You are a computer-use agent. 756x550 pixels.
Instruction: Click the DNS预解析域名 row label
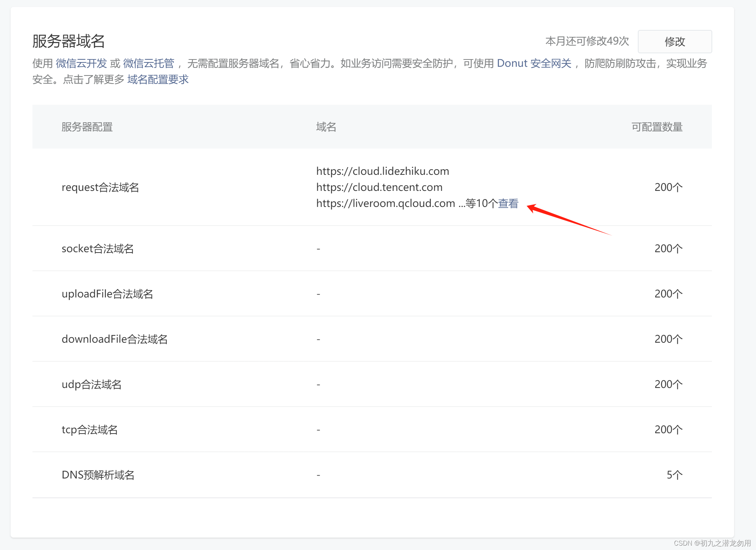click(98, 475)
